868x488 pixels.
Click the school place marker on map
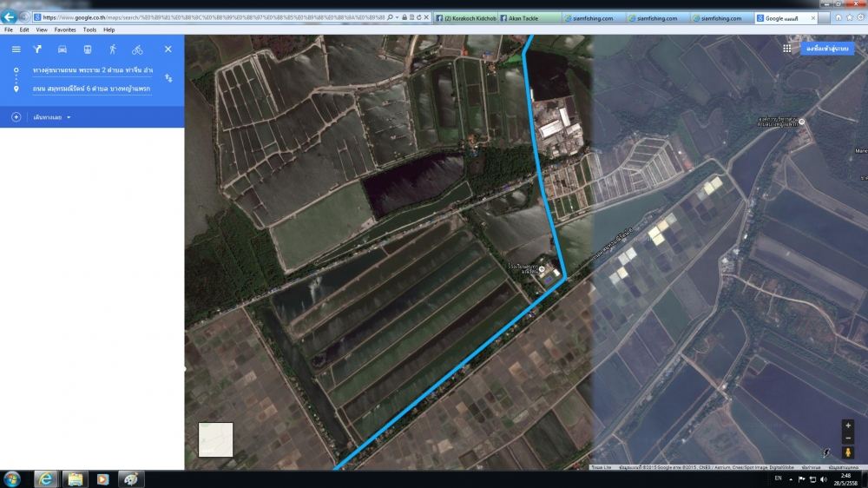[x=542, y=269]
